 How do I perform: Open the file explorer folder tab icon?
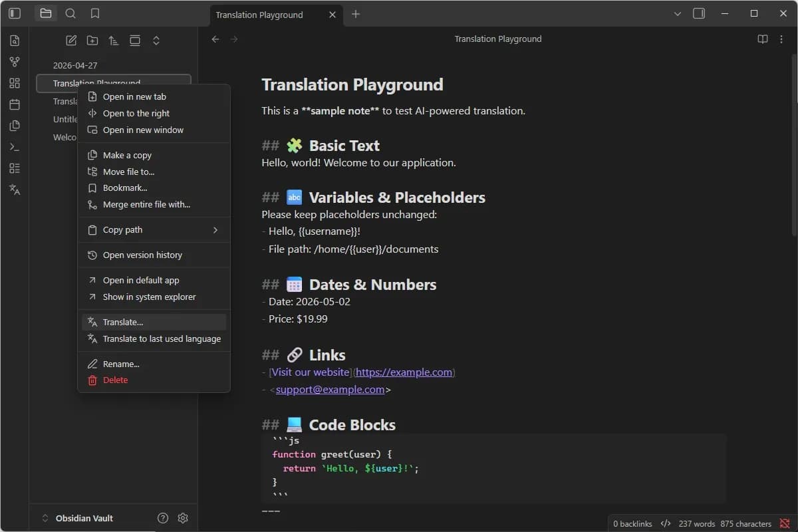pyautogui.click(x=46, y=13)
